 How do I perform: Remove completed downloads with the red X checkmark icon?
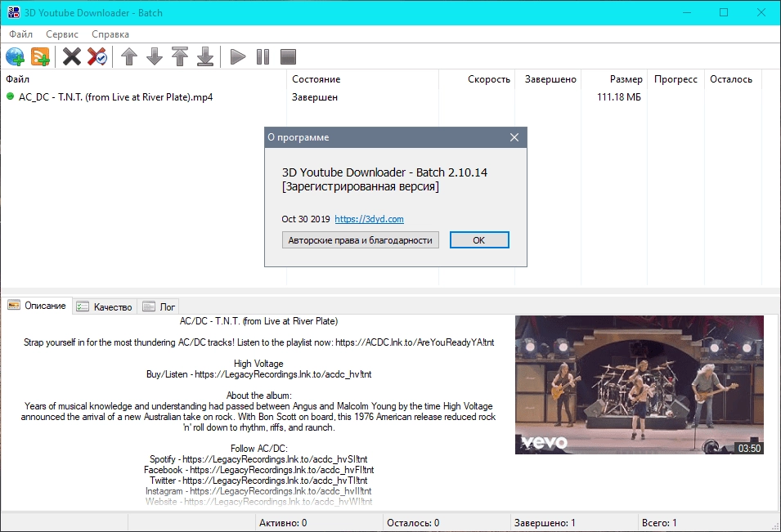tap(97, 56)
